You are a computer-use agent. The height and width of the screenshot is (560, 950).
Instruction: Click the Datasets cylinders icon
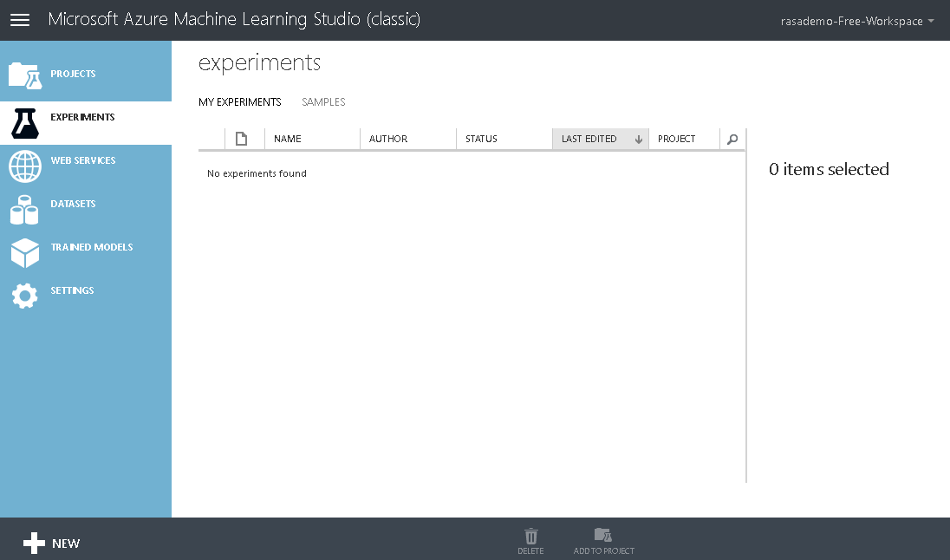[24, 210]
